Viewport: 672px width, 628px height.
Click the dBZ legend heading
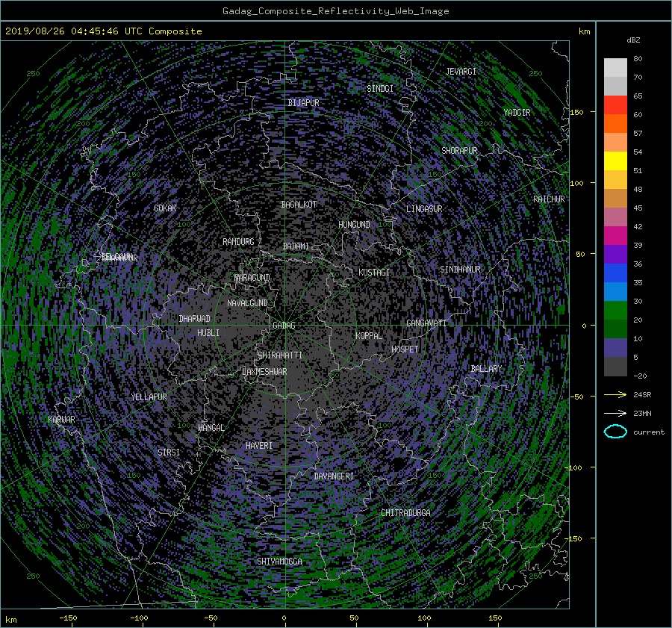click(633, 40)
